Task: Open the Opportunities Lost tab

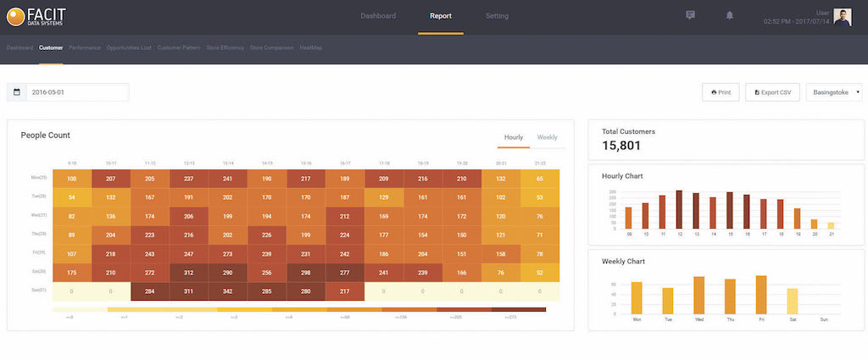Action: (129, 47)
